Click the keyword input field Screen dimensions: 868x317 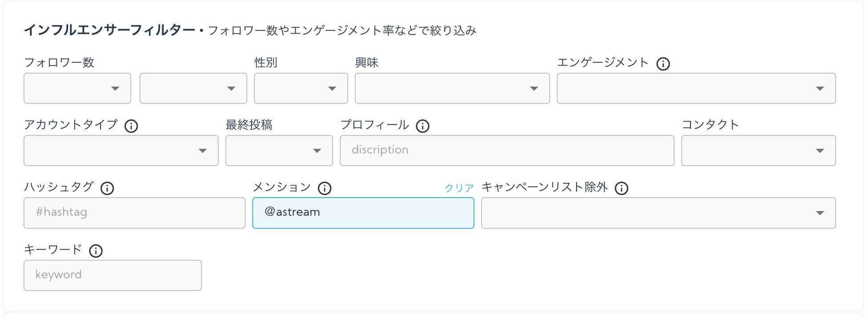pyautogui.click(x=113, y=276)
